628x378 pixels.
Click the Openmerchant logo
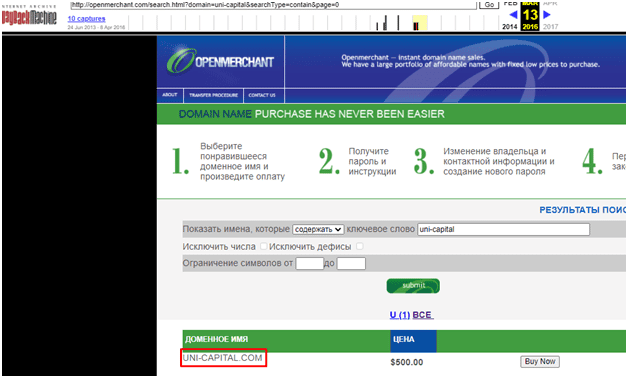click(x=220, y=62)
